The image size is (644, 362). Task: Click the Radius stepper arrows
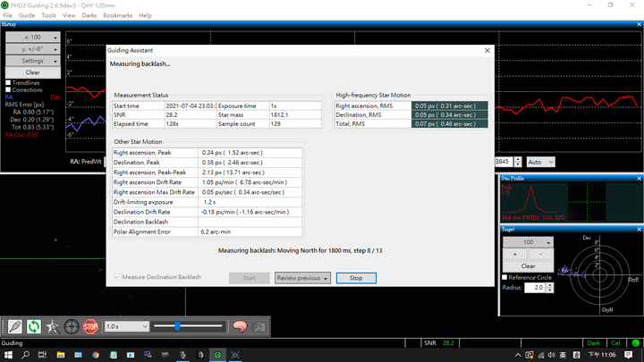(x=549, y=288)
